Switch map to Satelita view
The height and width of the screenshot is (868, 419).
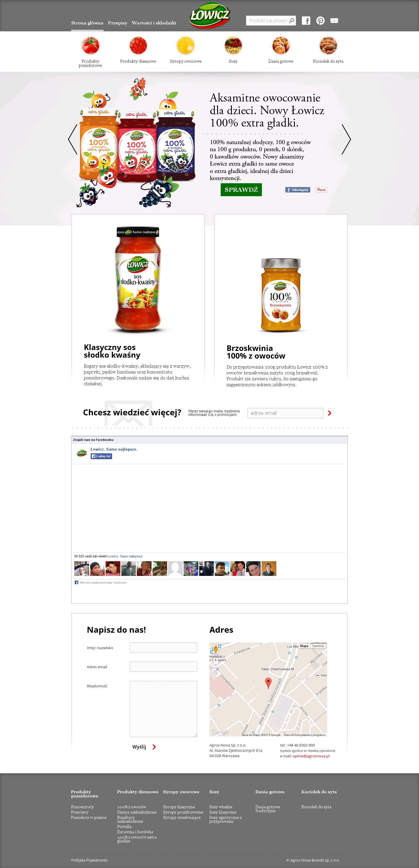tap(318, 646)
